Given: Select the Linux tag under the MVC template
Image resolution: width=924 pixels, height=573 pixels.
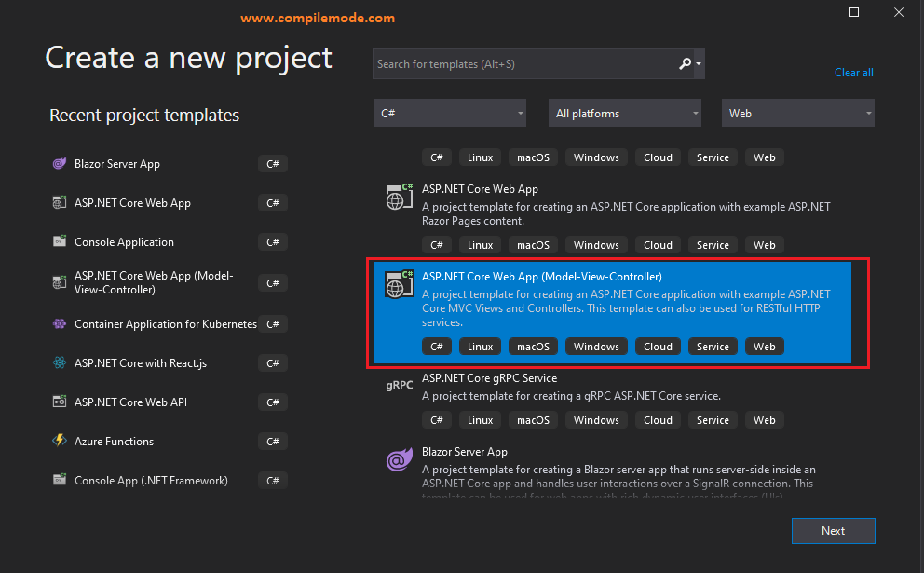Looking at the screenshot, I should pos(479,346).
